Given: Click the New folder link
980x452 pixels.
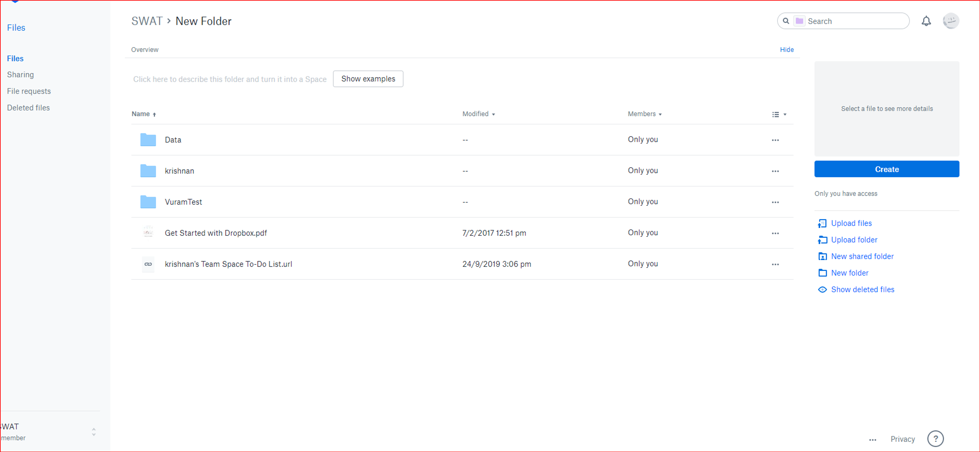Looking at the screenshot, I should coord(850,273).
